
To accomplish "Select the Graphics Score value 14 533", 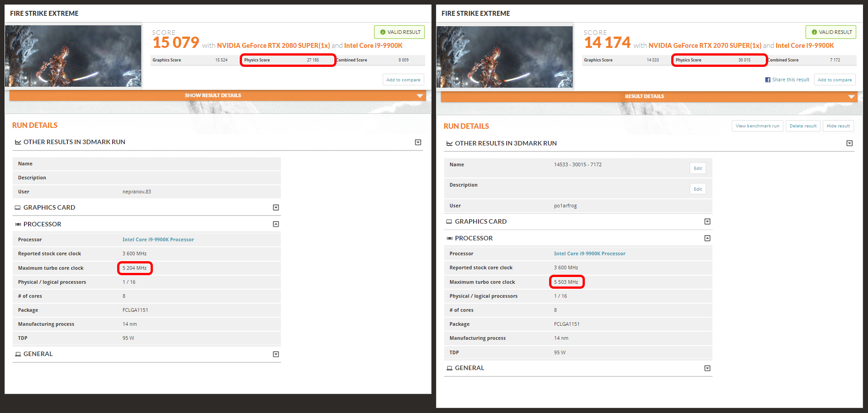I will click(x=653, y=60).
